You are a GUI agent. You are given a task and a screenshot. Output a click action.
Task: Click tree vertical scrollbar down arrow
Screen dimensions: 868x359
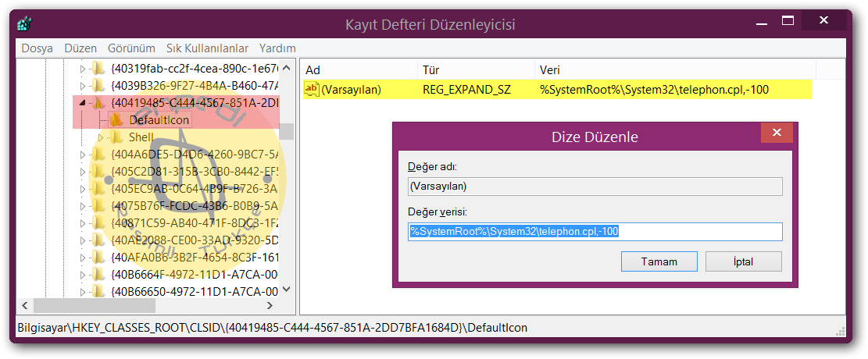tap(286, 290)
